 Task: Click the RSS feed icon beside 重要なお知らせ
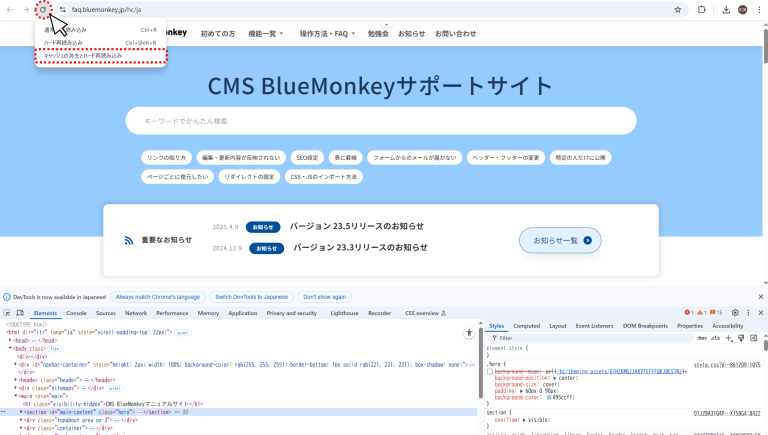pos(129,241)
